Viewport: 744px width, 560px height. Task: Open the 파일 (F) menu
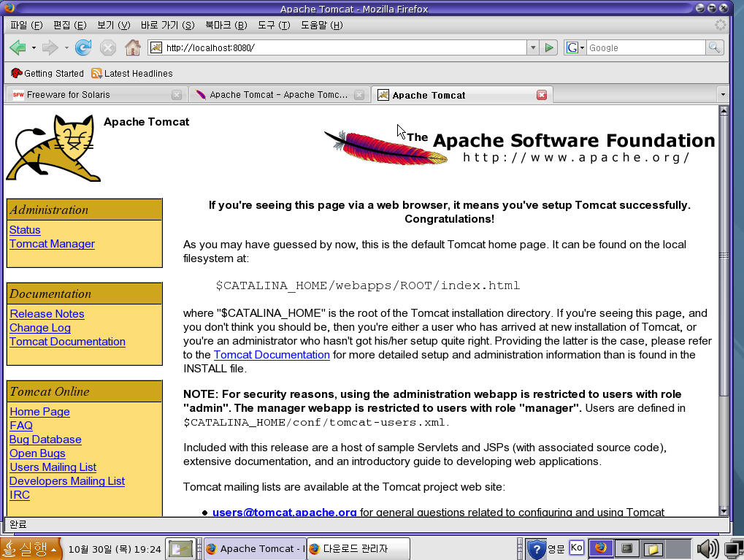26,25
